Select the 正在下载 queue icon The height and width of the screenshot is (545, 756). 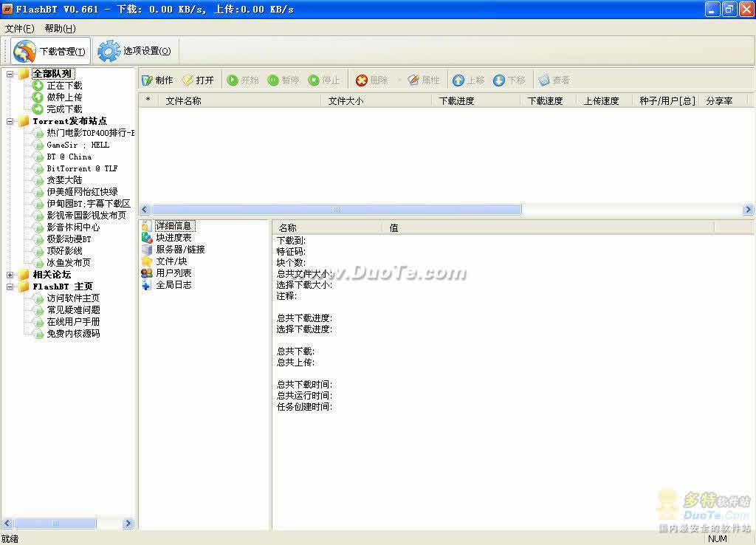[38, 86]
